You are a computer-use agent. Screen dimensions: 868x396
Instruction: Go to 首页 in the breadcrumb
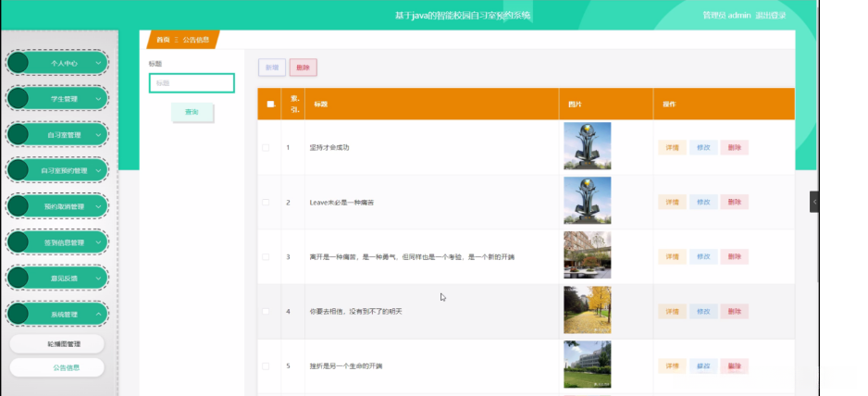163,40
